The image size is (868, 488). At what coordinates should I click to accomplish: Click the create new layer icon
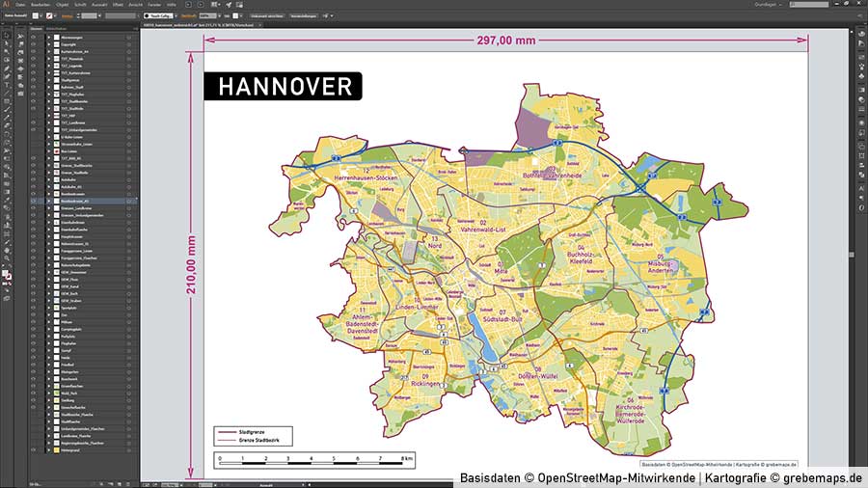(123, 481)
